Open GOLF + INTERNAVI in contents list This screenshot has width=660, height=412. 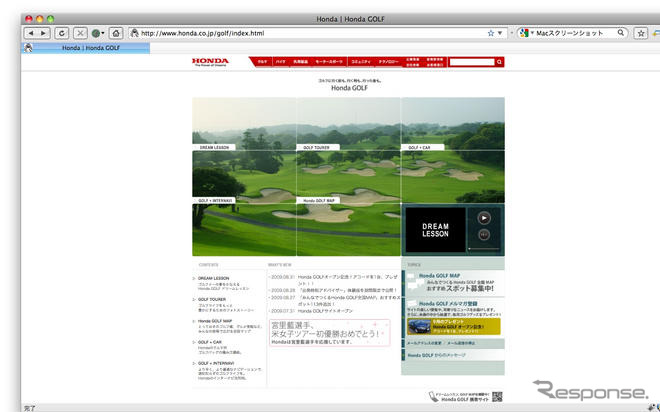tap(216, 363)
